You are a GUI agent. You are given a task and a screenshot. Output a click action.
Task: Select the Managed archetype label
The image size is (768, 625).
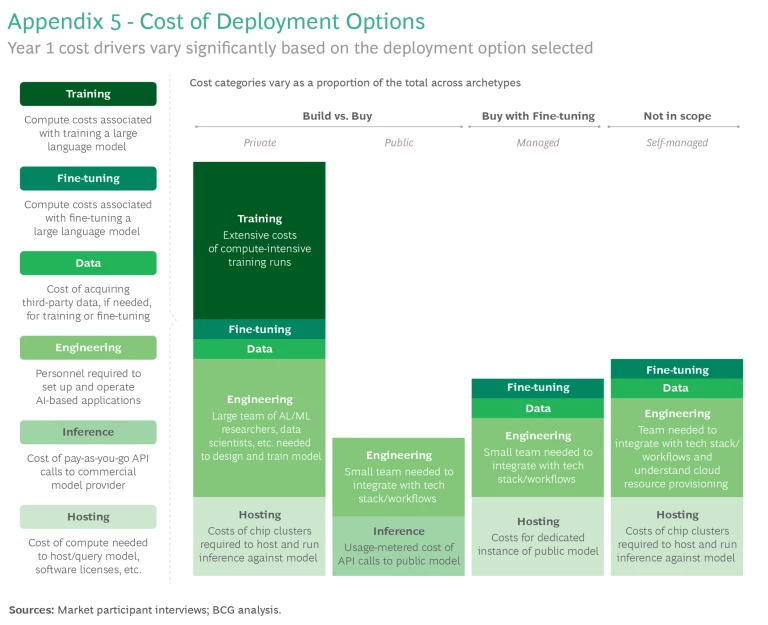pyautogui.click(x=538, y=143)
